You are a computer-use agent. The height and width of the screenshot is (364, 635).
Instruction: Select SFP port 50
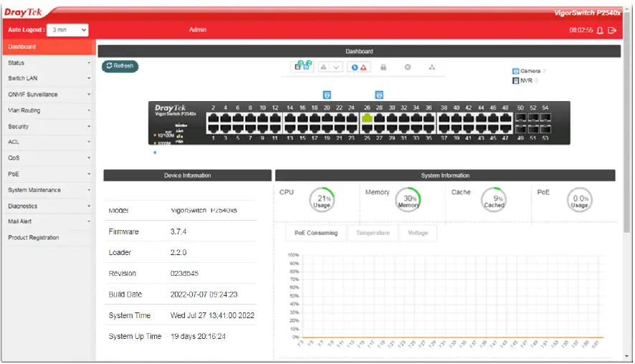click(x=521, y=118)
